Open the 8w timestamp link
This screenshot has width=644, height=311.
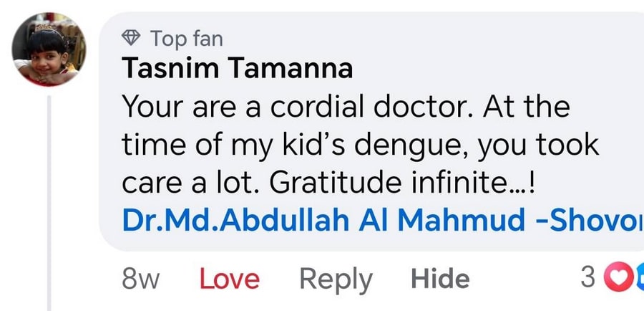click(142, 279)
